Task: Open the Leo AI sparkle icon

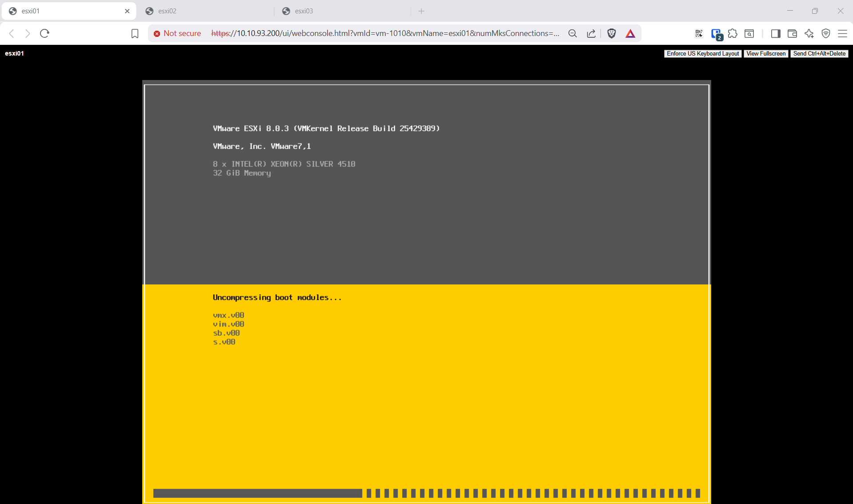Action: pos(809,33)
